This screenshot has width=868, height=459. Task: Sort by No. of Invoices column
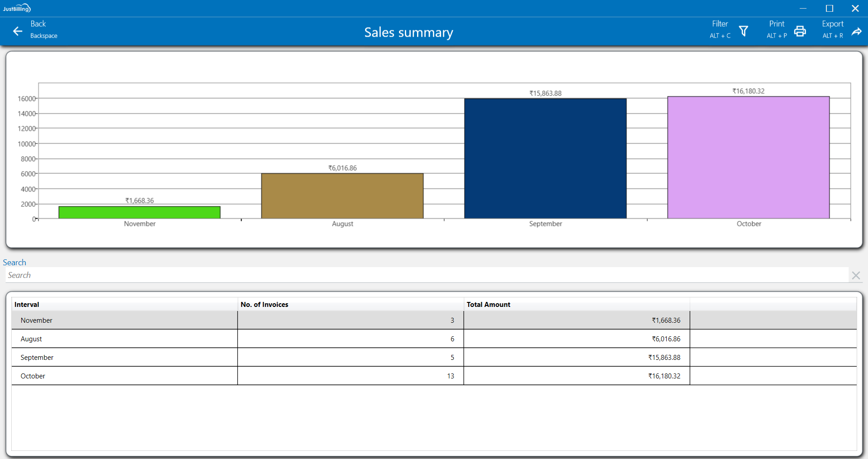pos(264,305)
